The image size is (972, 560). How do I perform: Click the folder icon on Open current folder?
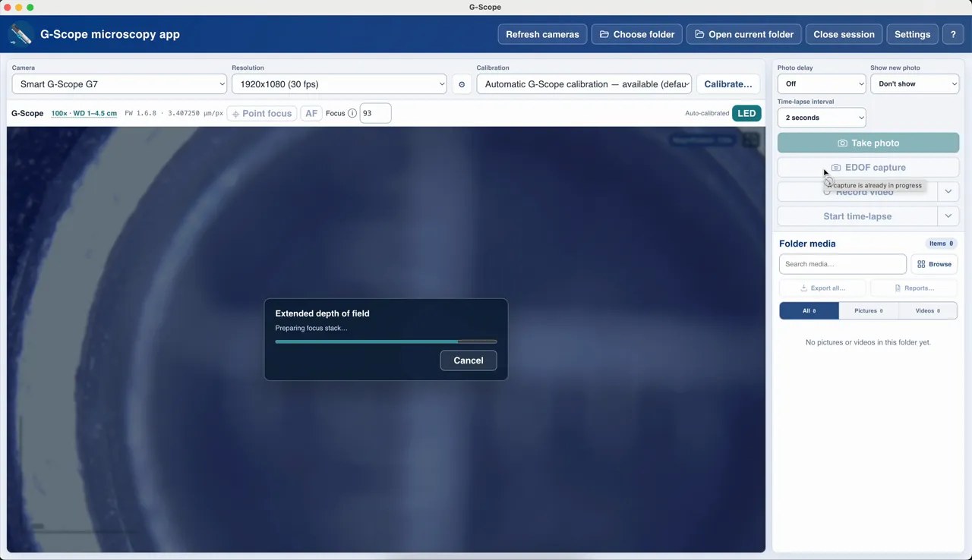pos(699,34)
